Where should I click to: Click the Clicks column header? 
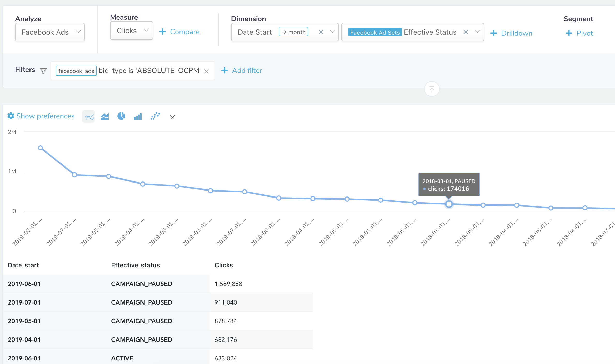(x=224, y=265)
